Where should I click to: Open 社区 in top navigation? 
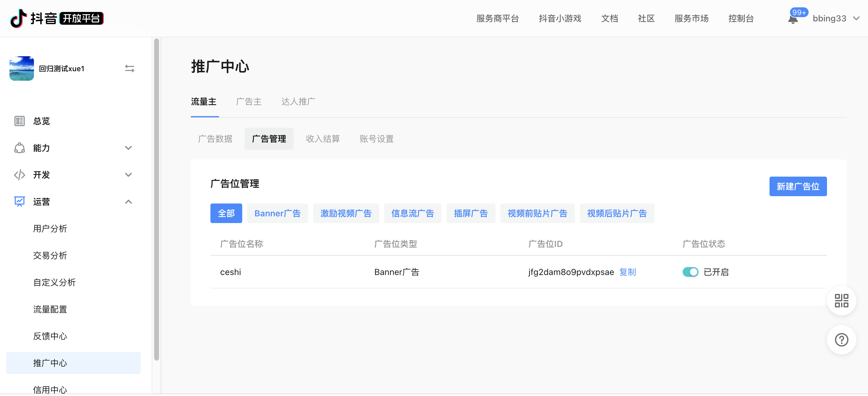point(646,19)
